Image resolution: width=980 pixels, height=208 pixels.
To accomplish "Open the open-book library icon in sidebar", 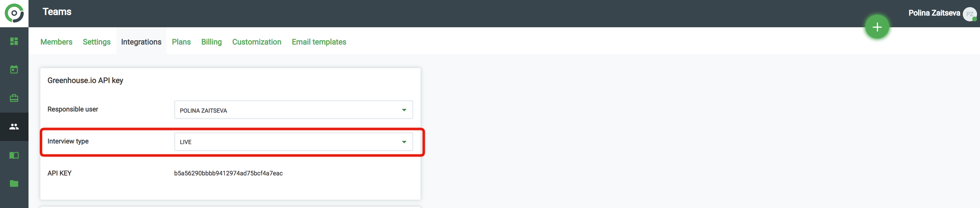I will [14, 155].
